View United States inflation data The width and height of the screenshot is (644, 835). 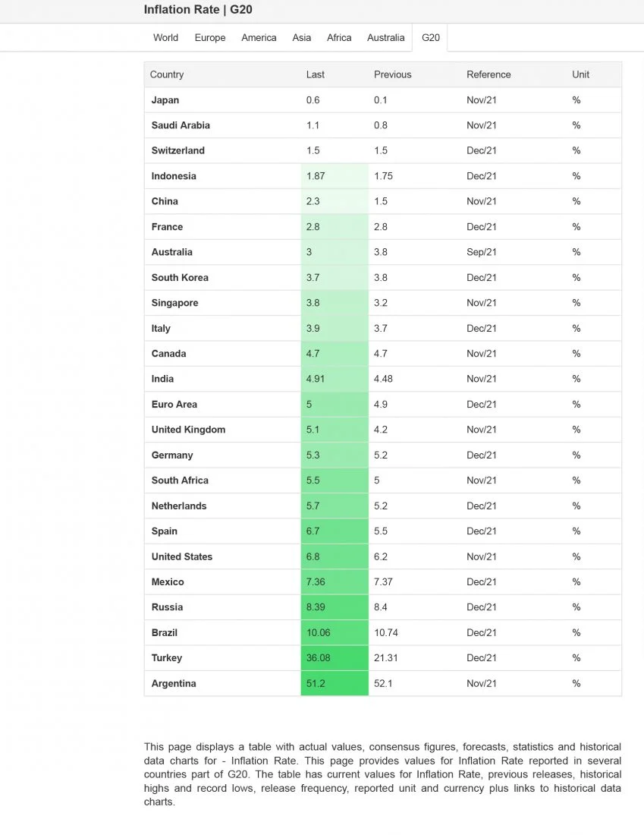tap(181, 556)
